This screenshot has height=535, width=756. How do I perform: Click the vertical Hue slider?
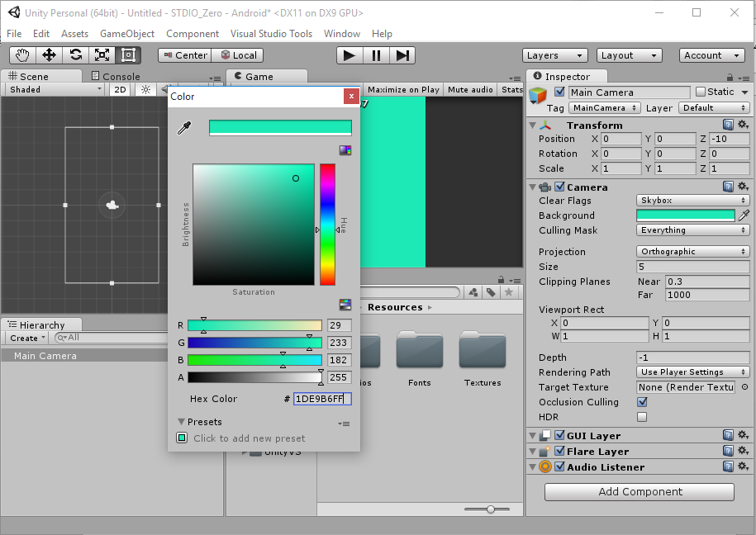pos(327,225)
